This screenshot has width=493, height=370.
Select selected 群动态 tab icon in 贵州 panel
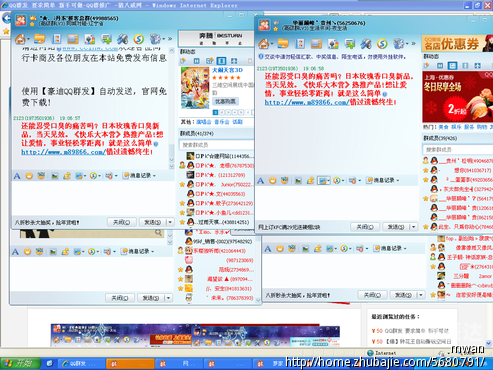click(452, 65)
